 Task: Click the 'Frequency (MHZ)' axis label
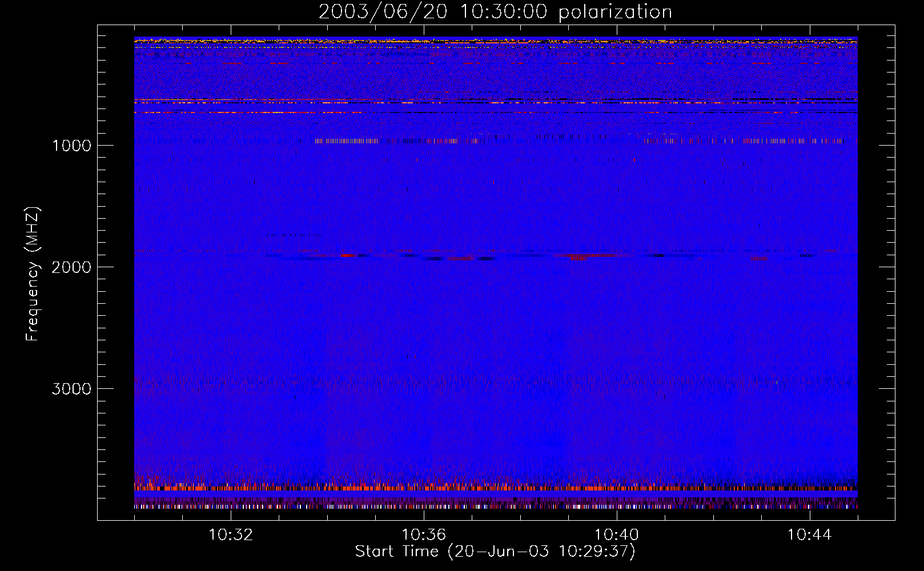pos(33,275)
